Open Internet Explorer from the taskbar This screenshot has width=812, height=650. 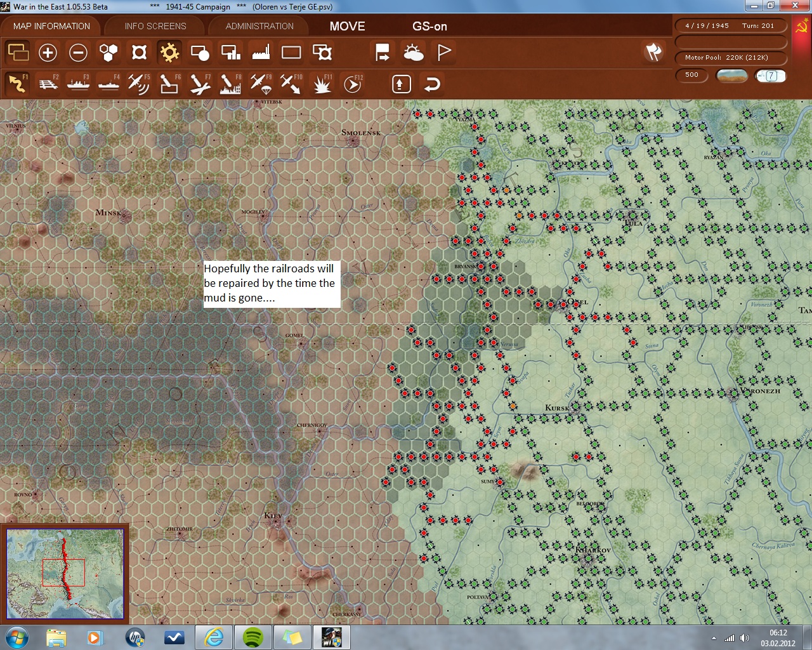click(x=214, y=637)
